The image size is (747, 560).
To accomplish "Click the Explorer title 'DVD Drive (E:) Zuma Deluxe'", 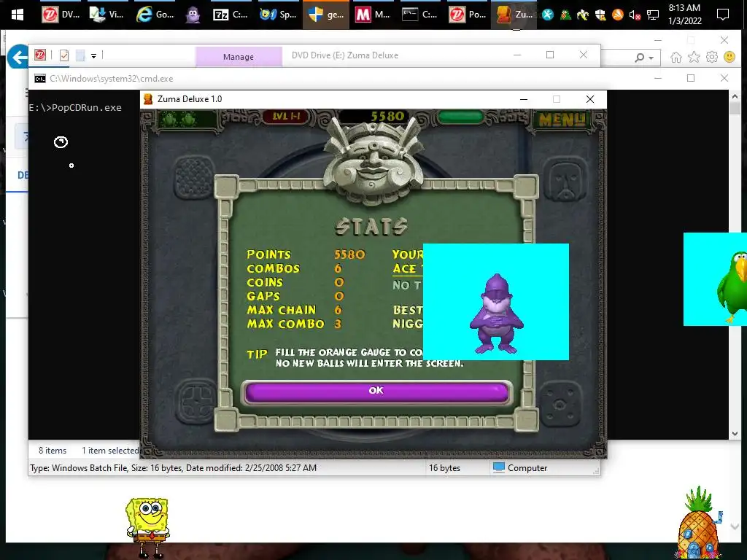I will tap(345, 55).
